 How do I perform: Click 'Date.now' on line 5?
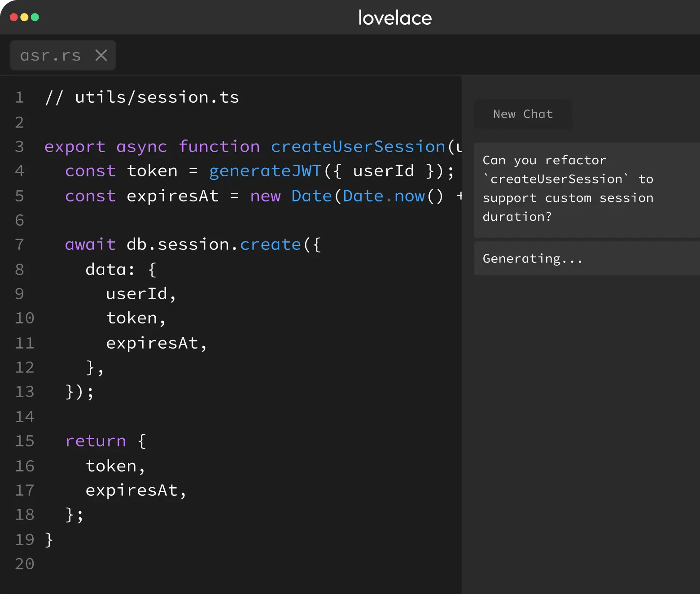click(384, 196)
